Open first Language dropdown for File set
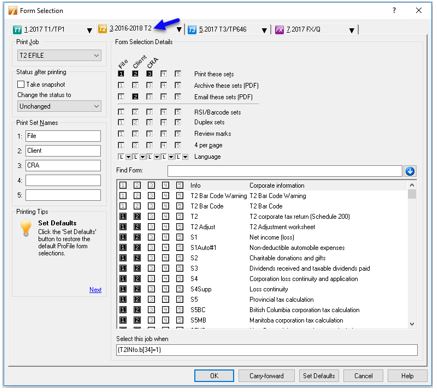 pos(128,156)
